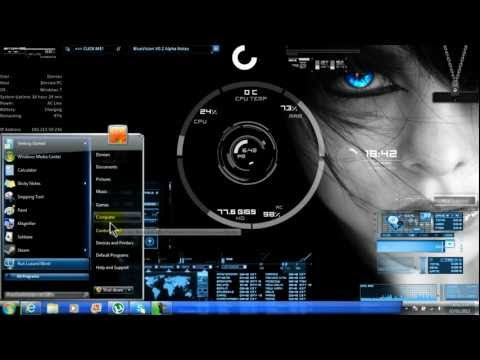Viewport: 480px width, 360px height.
Task: Click the user account picture
Action: point(118,134)
